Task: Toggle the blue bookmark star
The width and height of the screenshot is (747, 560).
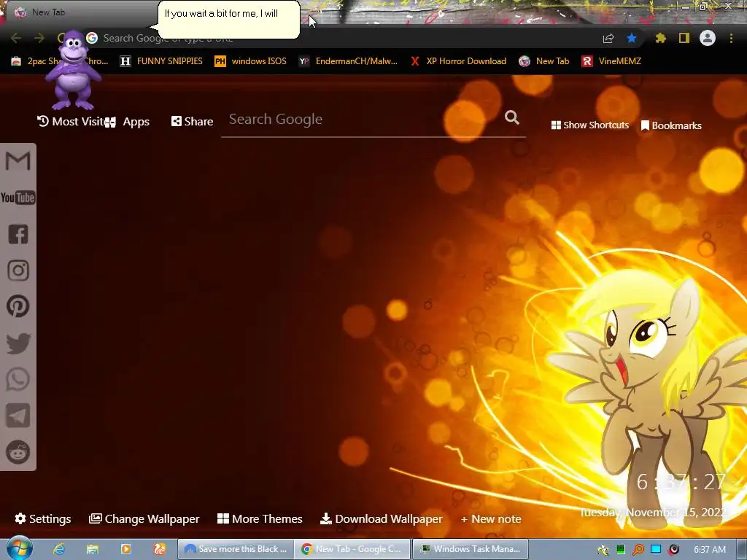Action: (632, 38)
